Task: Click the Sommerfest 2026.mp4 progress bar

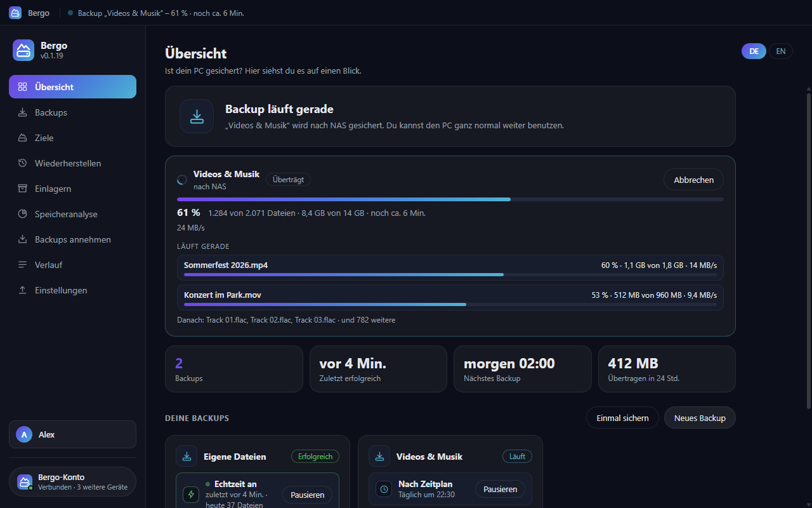Action: pyautogui.click(x=450, y=274)
